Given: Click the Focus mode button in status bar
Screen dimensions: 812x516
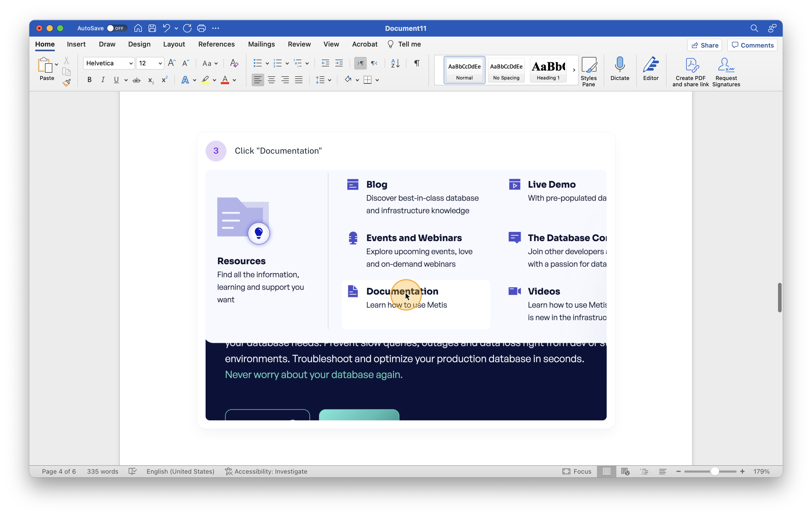Looking at the screenshot, I should [577, 471].
